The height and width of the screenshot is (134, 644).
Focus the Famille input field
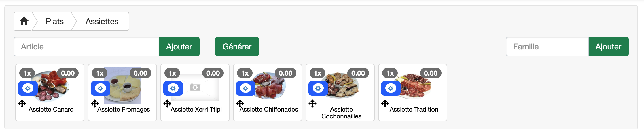(x=547, y=47)
